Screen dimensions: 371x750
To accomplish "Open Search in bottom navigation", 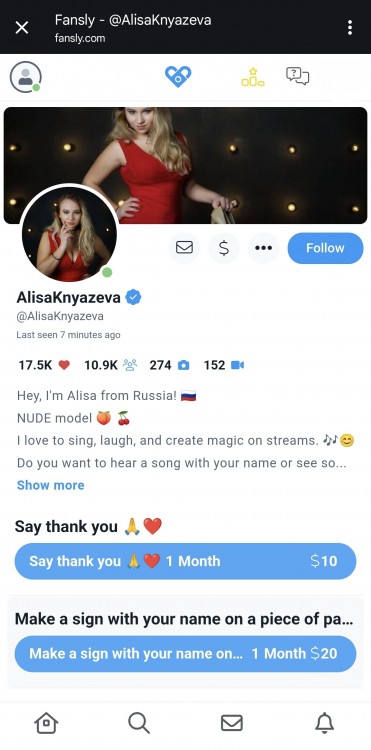I will (x=139, y=722).
